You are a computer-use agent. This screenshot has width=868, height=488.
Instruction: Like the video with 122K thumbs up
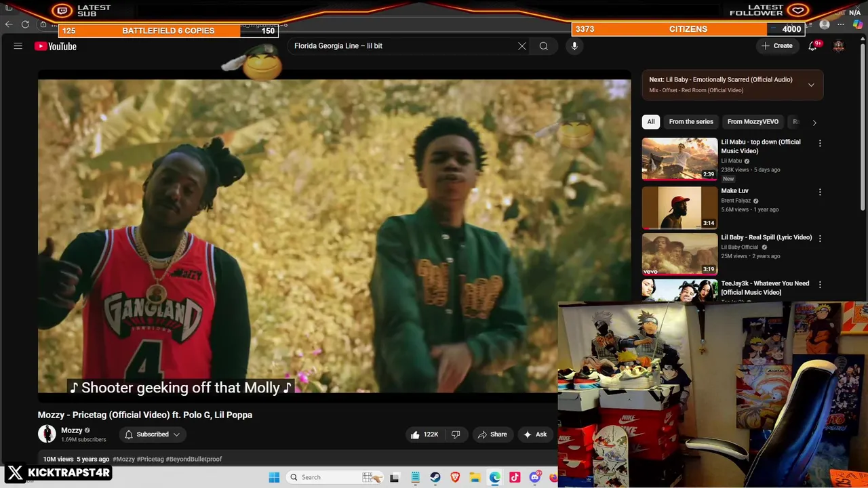(424, 434)
